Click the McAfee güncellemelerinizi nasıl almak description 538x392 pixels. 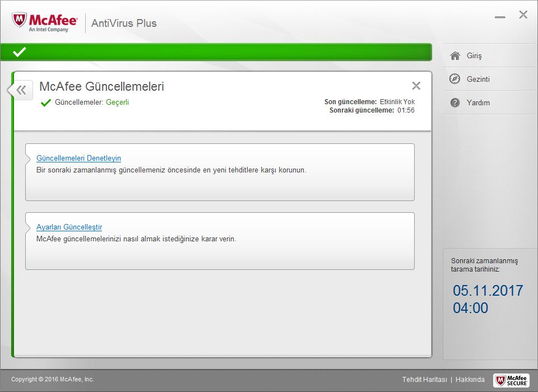[136, 239]
